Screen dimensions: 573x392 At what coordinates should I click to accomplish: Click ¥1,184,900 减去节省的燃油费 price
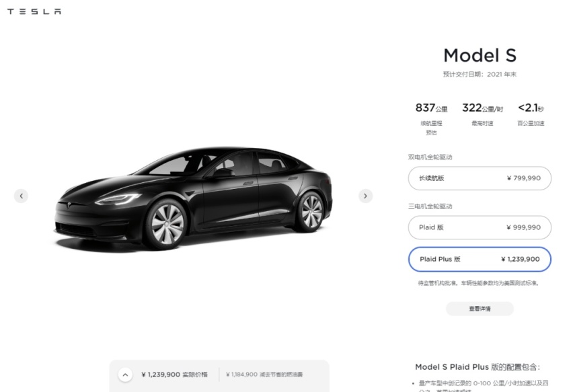264,375
